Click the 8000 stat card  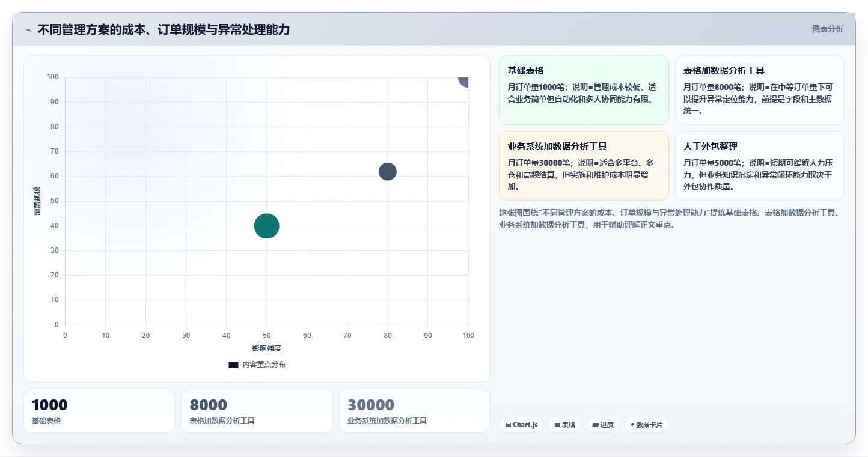(257, 411)
